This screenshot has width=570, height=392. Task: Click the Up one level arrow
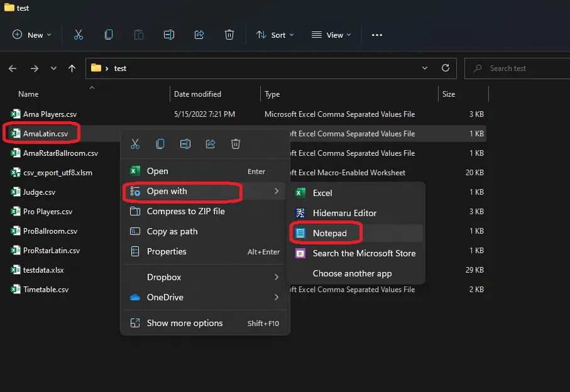click(x=72, y=68)
